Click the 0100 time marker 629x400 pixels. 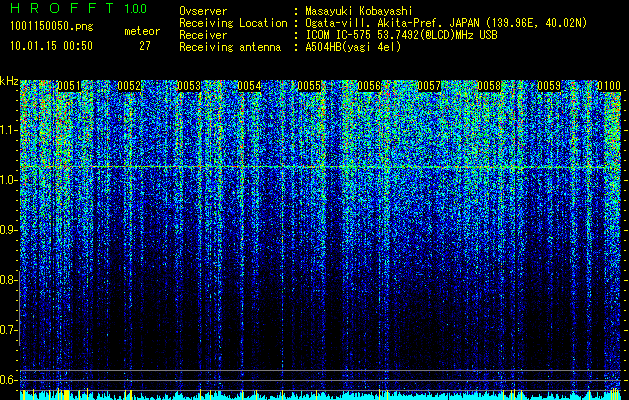point(609,86)
